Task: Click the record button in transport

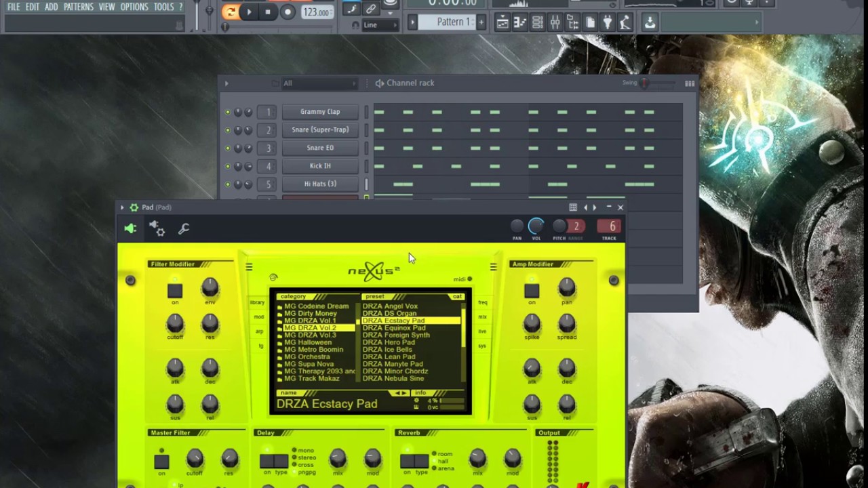Action: (x=287, y=12)
